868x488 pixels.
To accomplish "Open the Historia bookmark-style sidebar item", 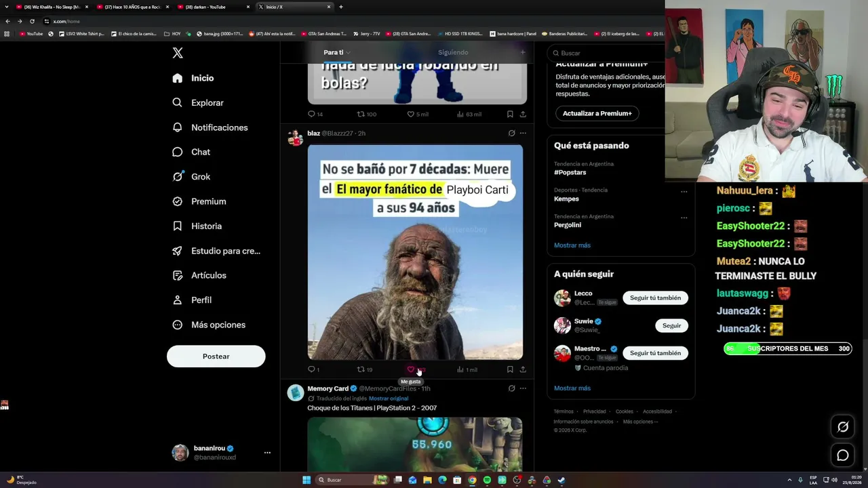I will (197, 226).
